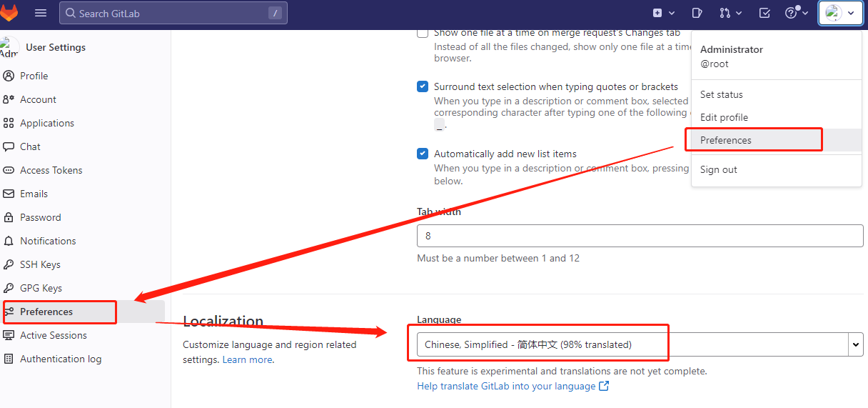Open the issues icon in top bar

(697, 13)
